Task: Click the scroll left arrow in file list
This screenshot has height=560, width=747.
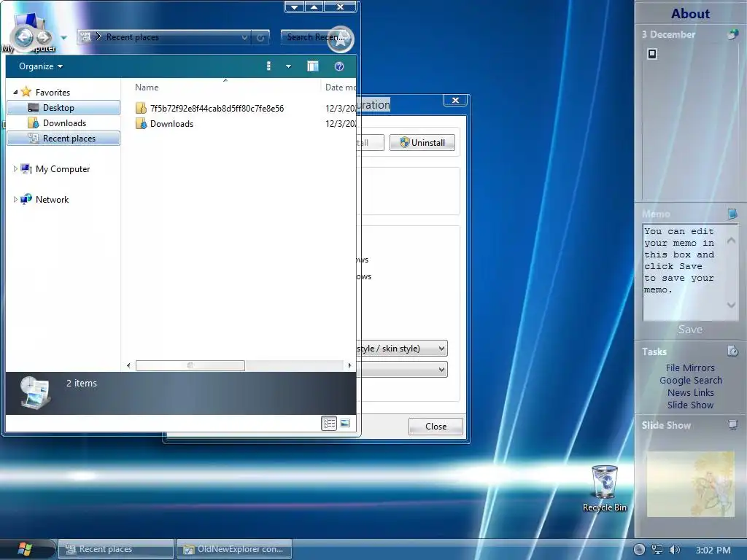Action: (128, 365)
